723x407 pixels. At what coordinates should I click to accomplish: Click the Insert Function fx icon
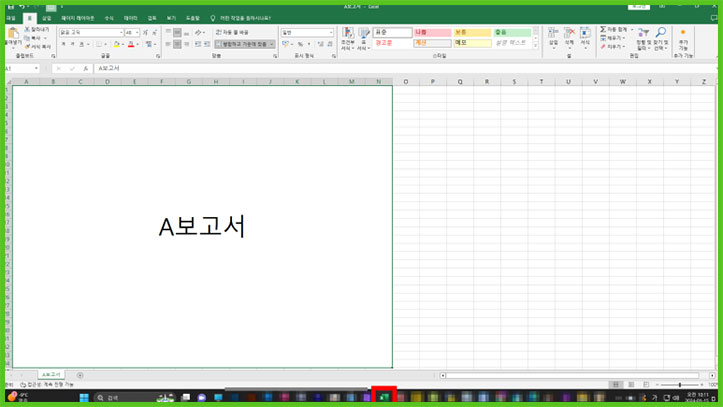pyautogui.click(x=85, y=68)
